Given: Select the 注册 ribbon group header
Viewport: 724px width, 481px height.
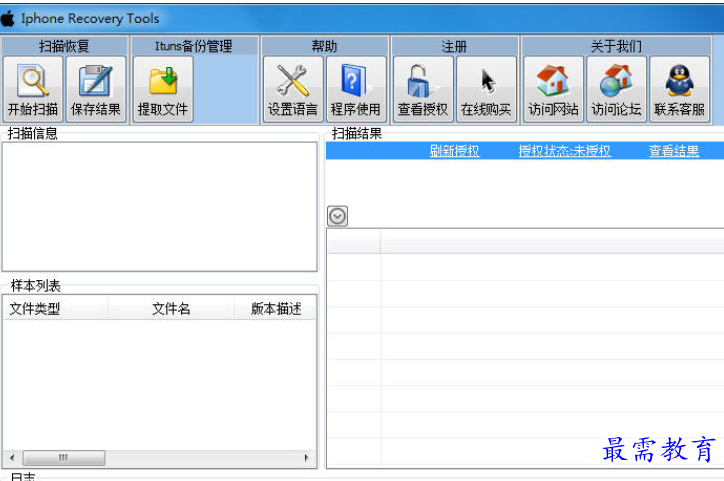Looking at the screenshot, I should [455, 46].
